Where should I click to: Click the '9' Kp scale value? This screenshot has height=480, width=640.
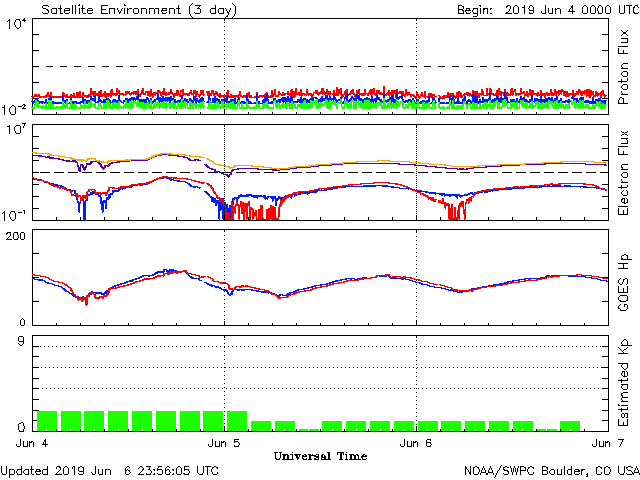(x=21, y=342)
